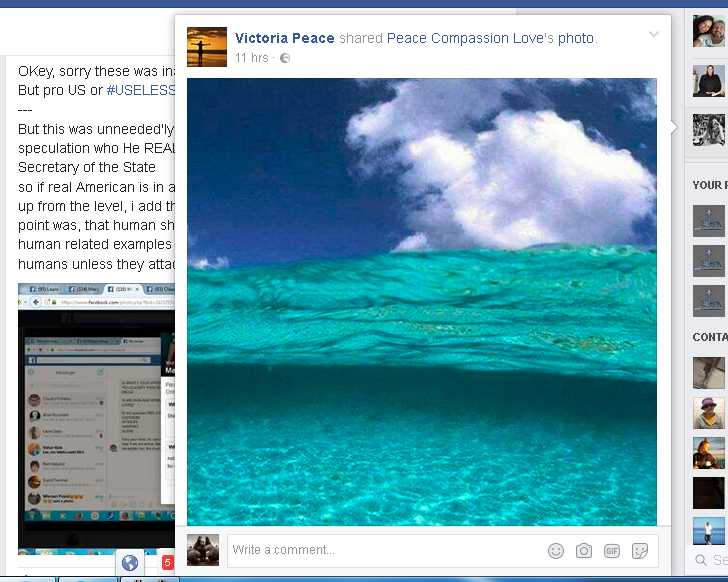Attach a photo with the camera icon
Screen dimensions: 728x582
(584, 551)
